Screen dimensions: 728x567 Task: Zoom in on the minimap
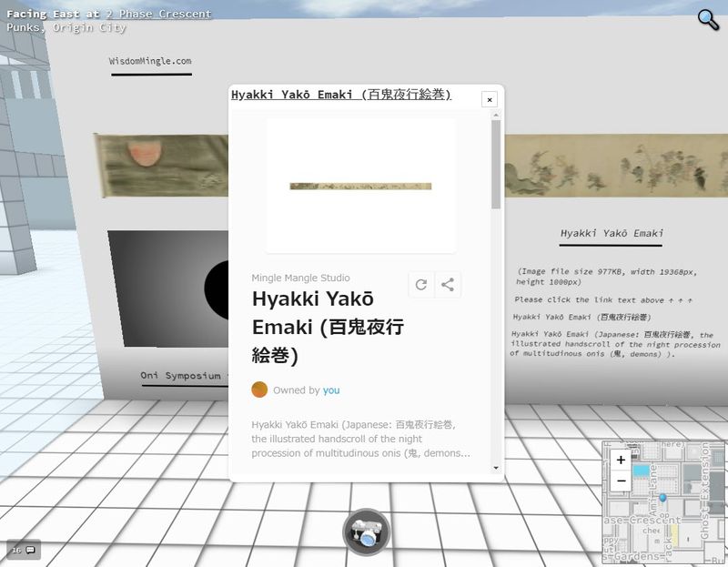pyautogui.click(x=621, y=461)
